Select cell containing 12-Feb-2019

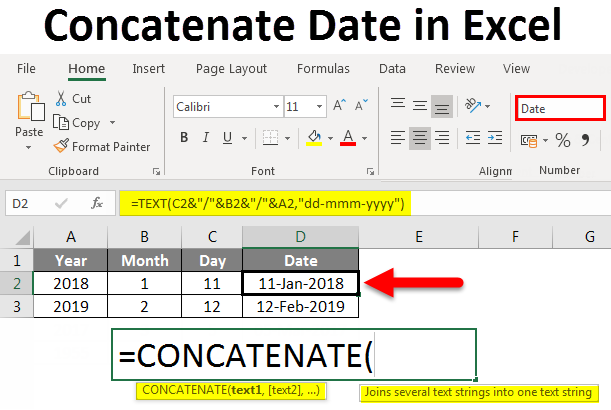tap(300, 306)
